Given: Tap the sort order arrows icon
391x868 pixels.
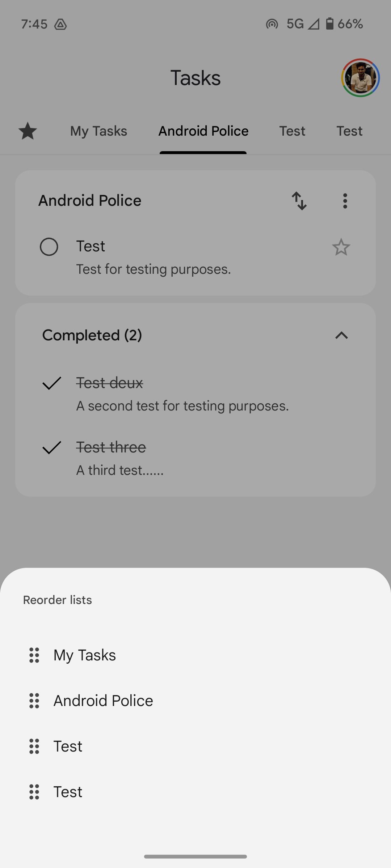Looking at the screenshot, I should click(x=299, y=201).
